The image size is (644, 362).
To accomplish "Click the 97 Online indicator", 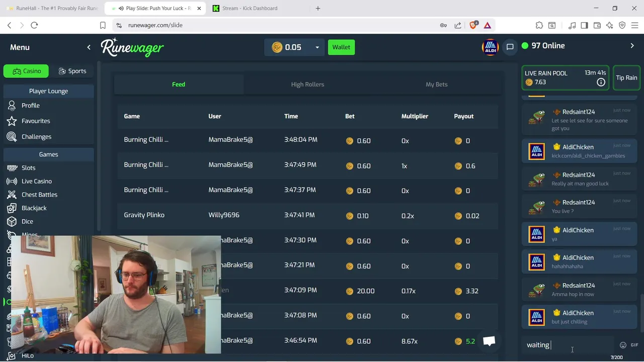I will click(543, 46).
